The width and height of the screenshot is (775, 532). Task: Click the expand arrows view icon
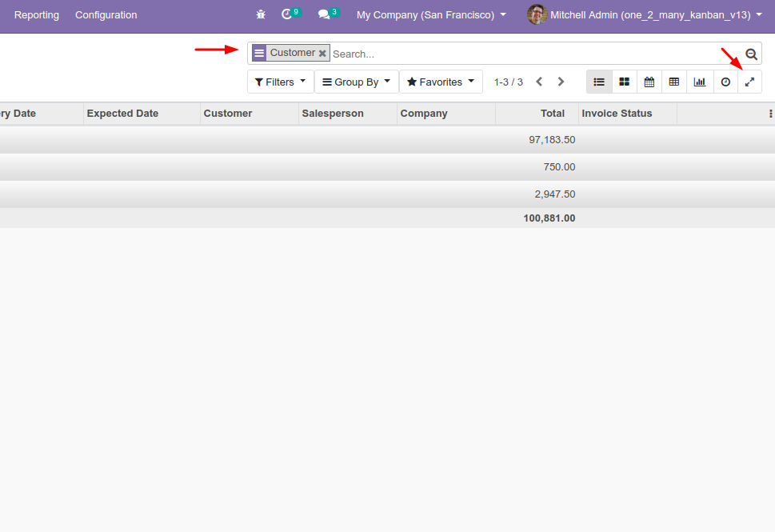(749, 82)
